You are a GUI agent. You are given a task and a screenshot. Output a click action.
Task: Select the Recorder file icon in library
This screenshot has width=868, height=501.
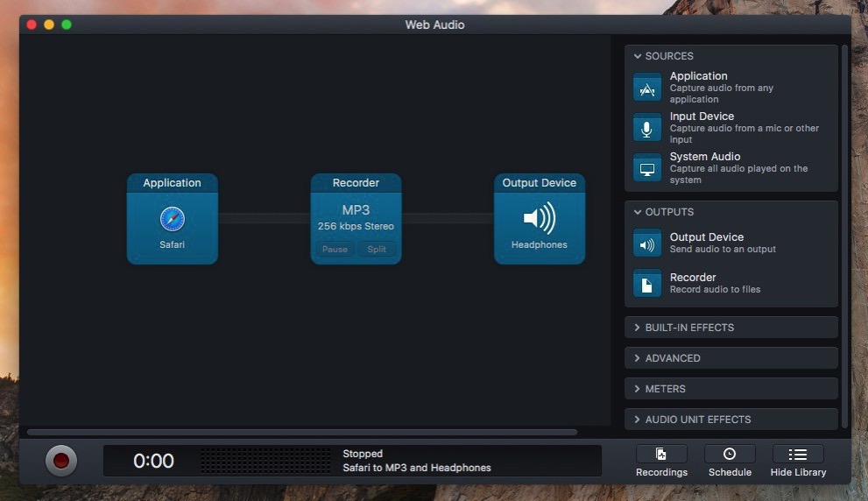point(647,284)
